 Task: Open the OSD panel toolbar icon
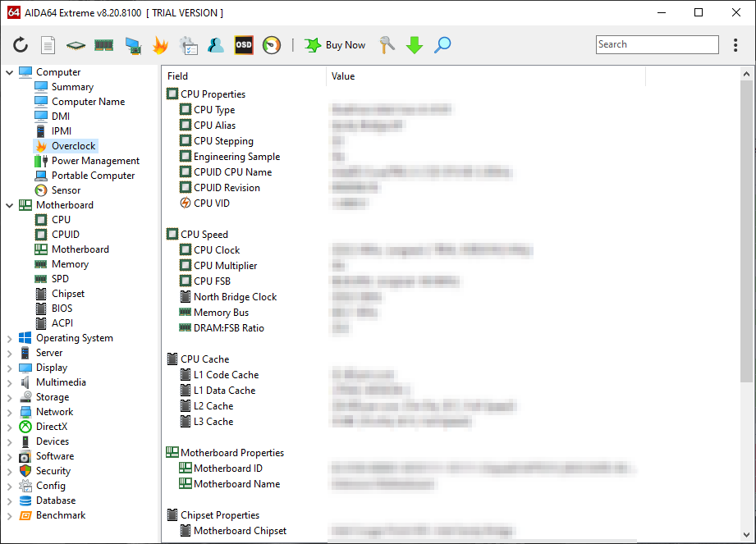coord(244,45)
